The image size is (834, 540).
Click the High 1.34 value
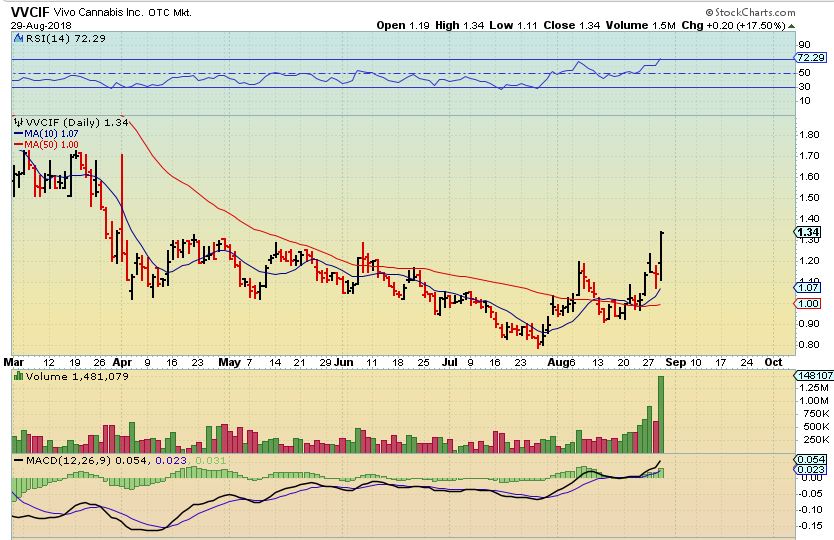pyautogui.click(x=460, y=25)
